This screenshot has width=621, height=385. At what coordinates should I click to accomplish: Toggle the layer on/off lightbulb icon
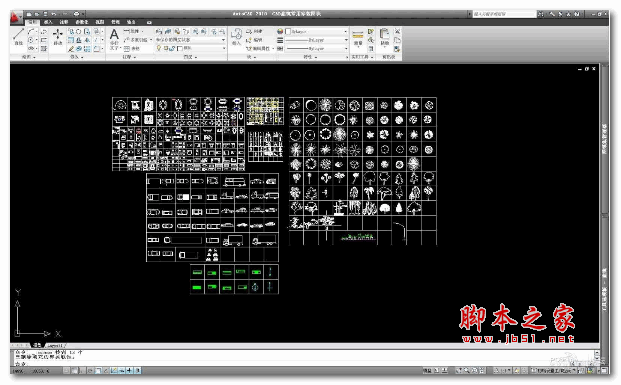(x=158, y=49)
